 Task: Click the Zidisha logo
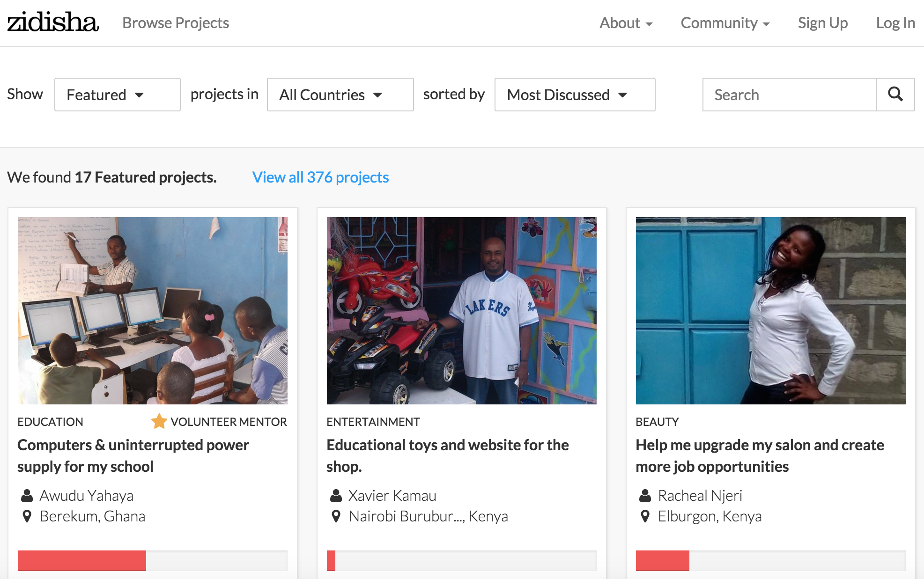click(x=53, y=22)
